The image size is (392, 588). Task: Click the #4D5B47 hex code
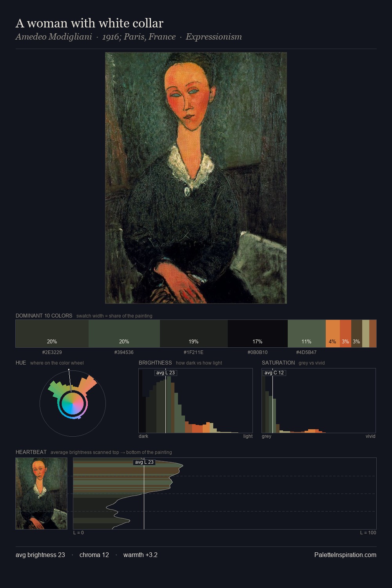coord(307,352)
